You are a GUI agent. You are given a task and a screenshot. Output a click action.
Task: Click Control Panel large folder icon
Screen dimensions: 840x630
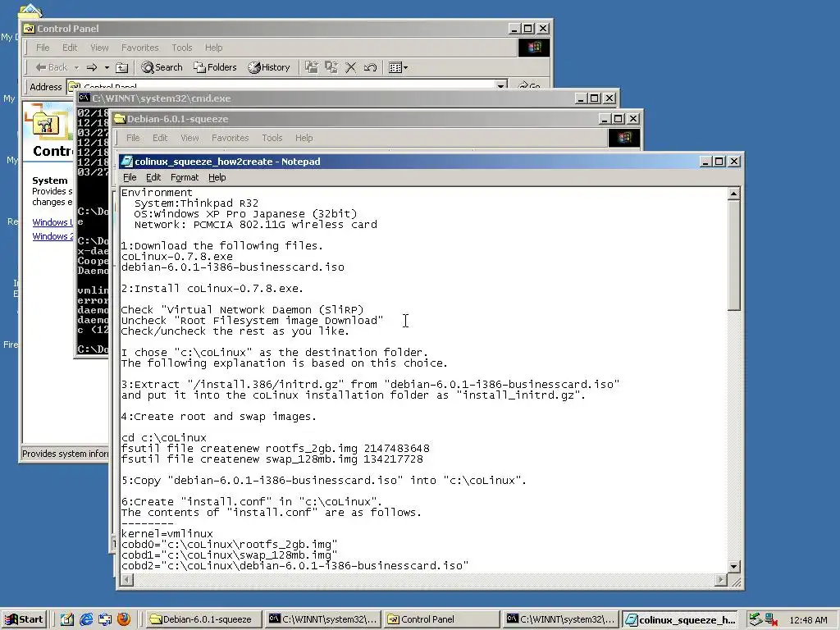pos(48,123)
